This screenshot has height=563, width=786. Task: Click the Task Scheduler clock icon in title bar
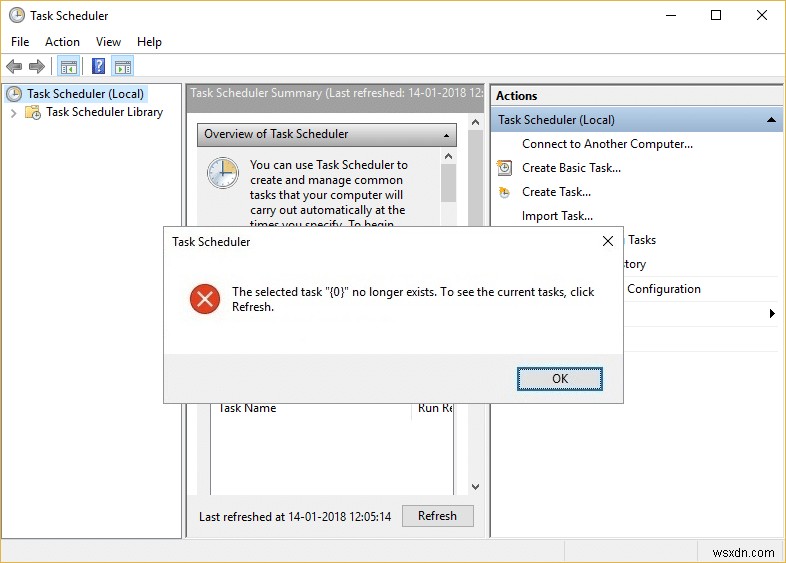click(17, 15)
